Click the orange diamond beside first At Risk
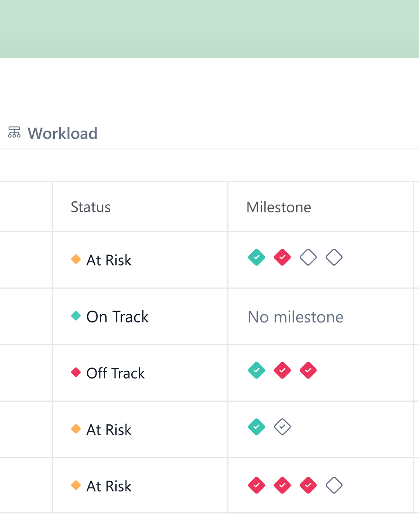The height and width of the screenshot is (532, 419). (x=76, y=259)
